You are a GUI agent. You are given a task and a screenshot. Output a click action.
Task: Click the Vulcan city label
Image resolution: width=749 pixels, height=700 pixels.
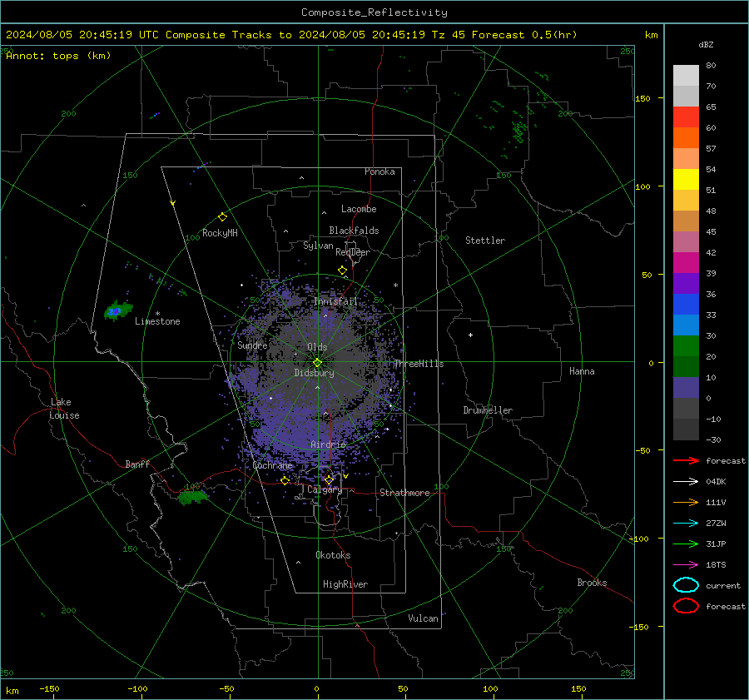(423, 618)
